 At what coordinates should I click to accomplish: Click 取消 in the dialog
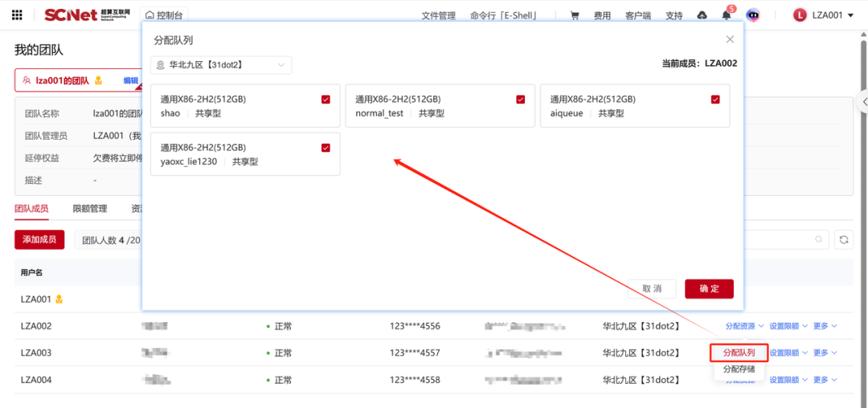click(x=652, y=288)
